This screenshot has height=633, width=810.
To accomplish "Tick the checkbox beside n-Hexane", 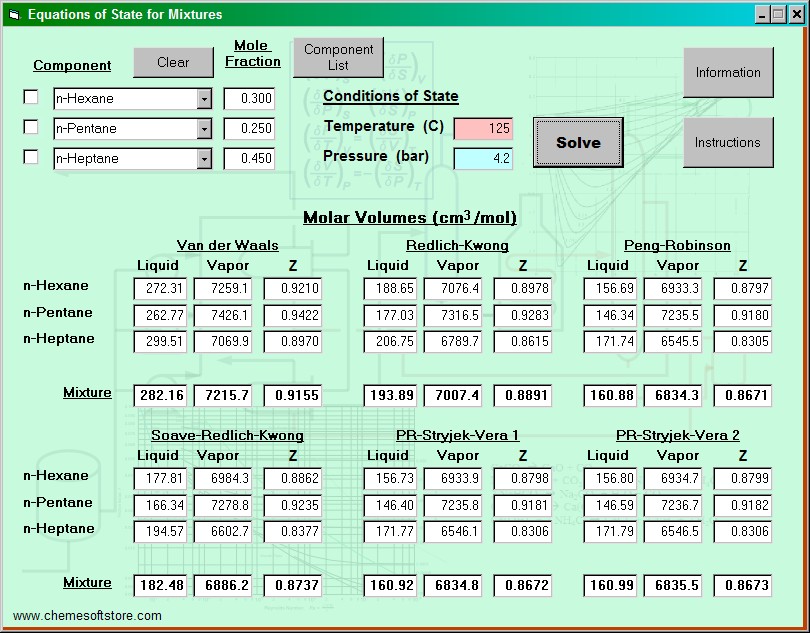I will tap(31, 97).
